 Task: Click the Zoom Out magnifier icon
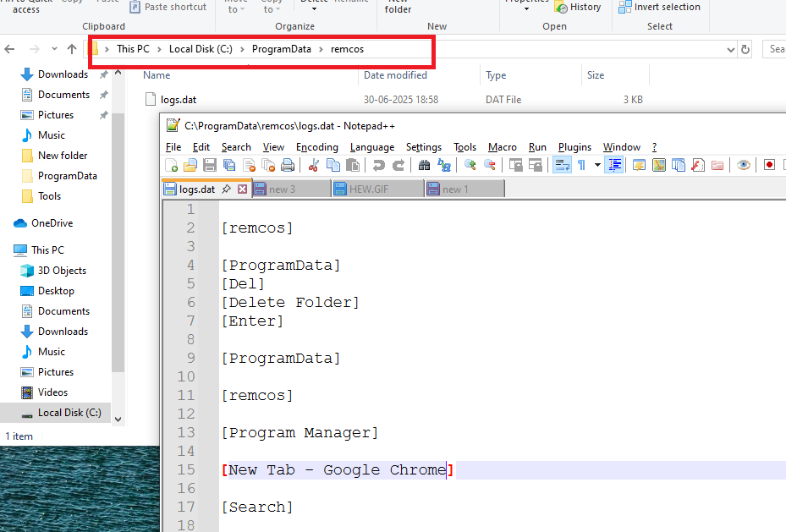click(490, 165)
